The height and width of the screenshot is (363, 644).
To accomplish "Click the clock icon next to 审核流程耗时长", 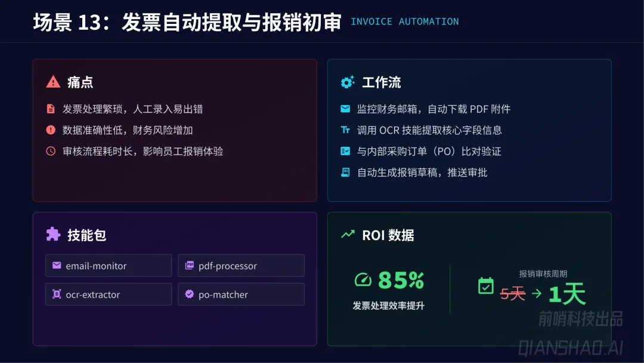I will click(x=51, y=151).
